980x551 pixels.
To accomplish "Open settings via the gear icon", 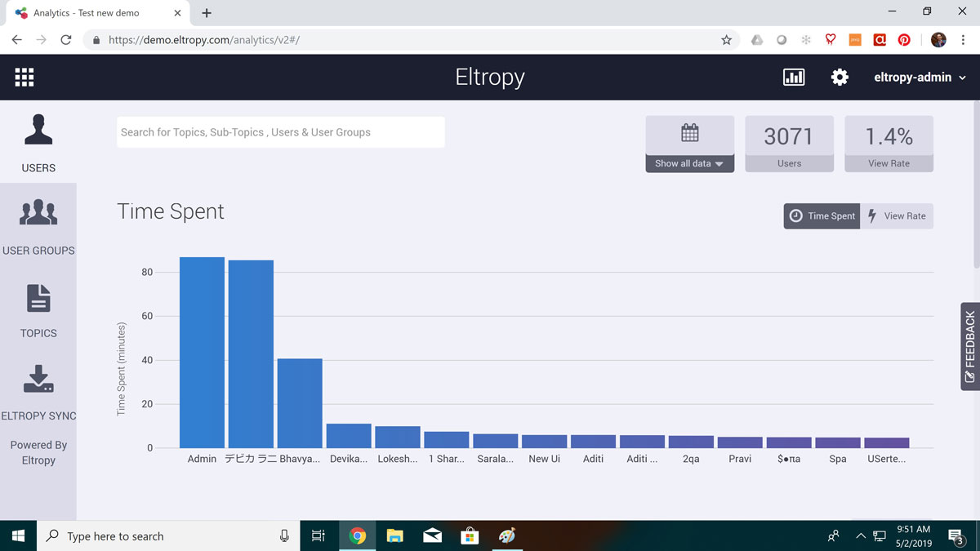I will [840, 78].
